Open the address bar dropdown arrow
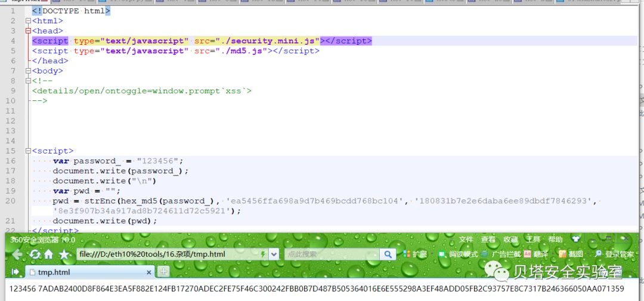Screen dimensions: 644x301 click(274, 254)
